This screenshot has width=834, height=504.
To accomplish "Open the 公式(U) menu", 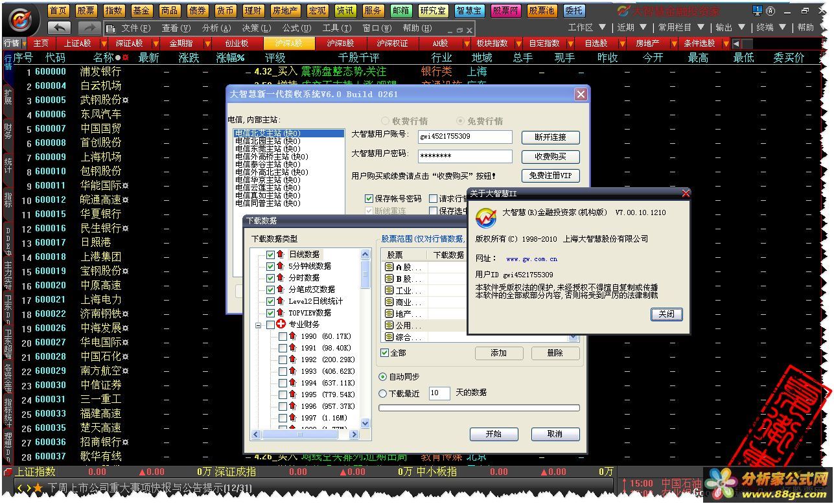I will (x=296, y=29).
